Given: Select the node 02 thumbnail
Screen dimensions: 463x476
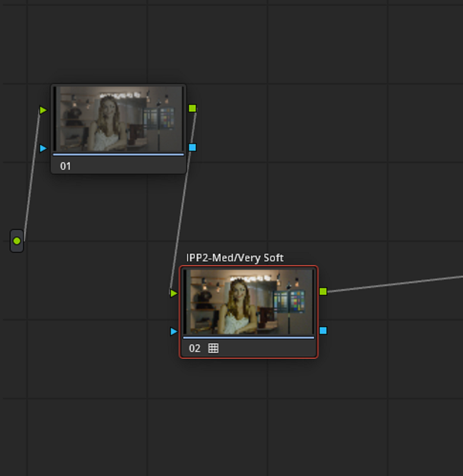Looking at the screenshot, I should [x=249, y=302].
